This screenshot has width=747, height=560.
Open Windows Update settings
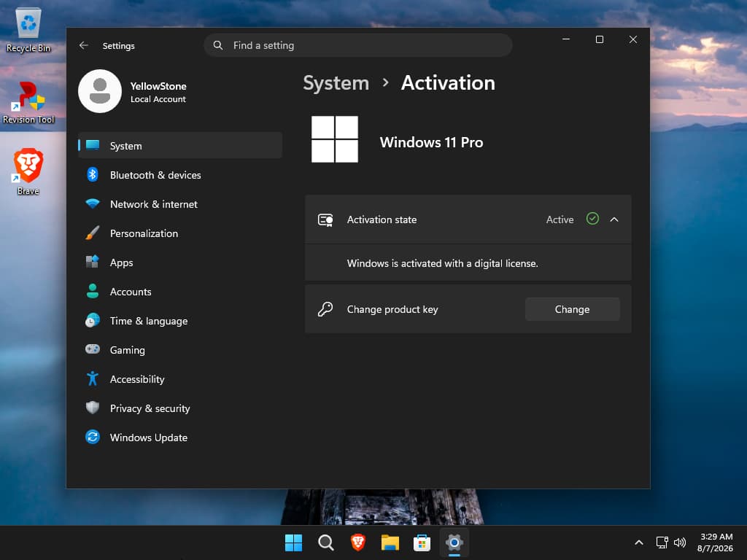coord(180,437)
